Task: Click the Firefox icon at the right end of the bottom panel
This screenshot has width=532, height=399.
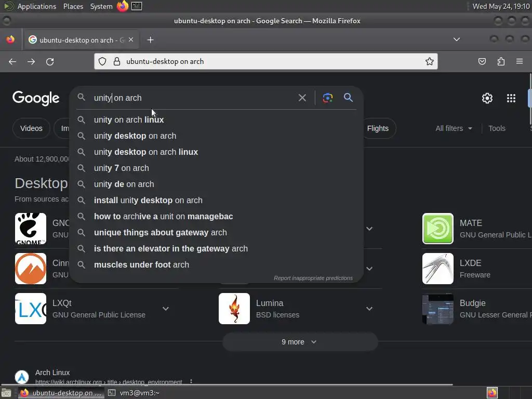Action: pyautogui.click(x=492, y=393)
